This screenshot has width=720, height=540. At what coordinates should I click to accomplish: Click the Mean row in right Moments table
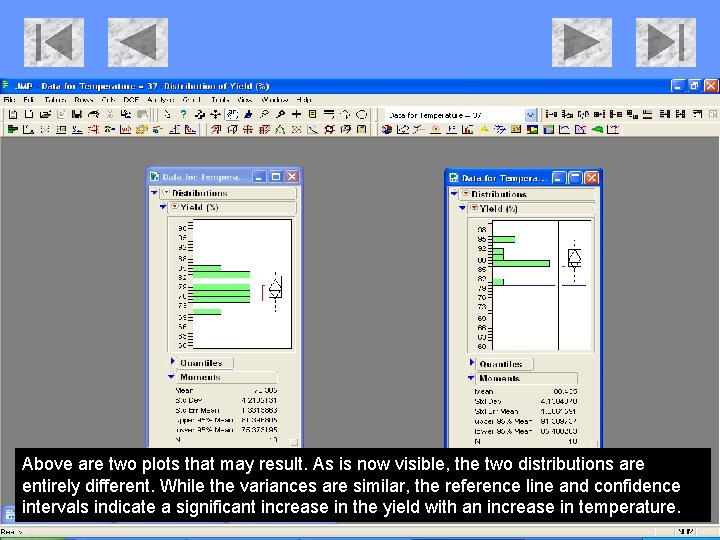click(525, 392)
